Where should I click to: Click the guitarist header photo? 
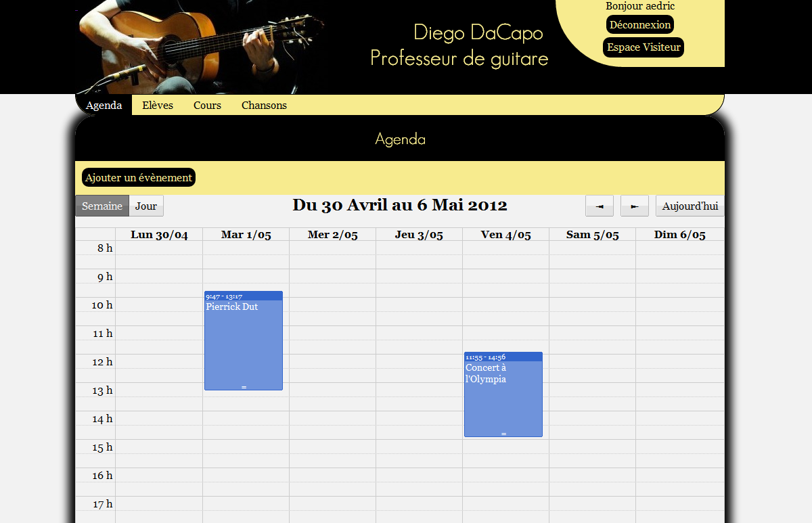click(196, 46)
